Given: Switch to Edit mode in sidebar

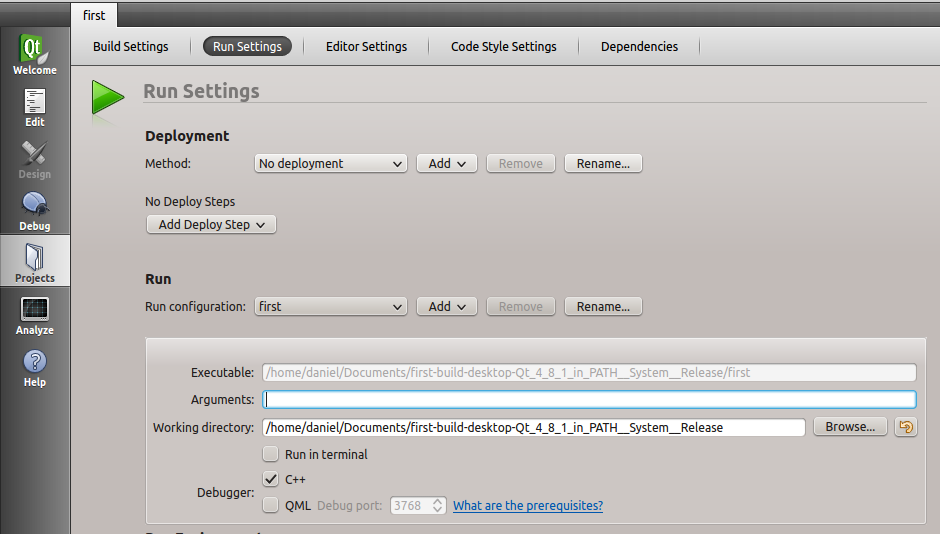Looking at the screenshot, I should coord(35,106).
